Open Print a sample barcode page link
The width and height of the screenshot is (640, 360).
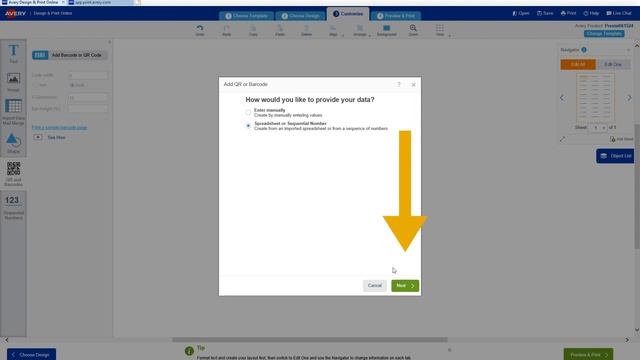coord(60,128)
